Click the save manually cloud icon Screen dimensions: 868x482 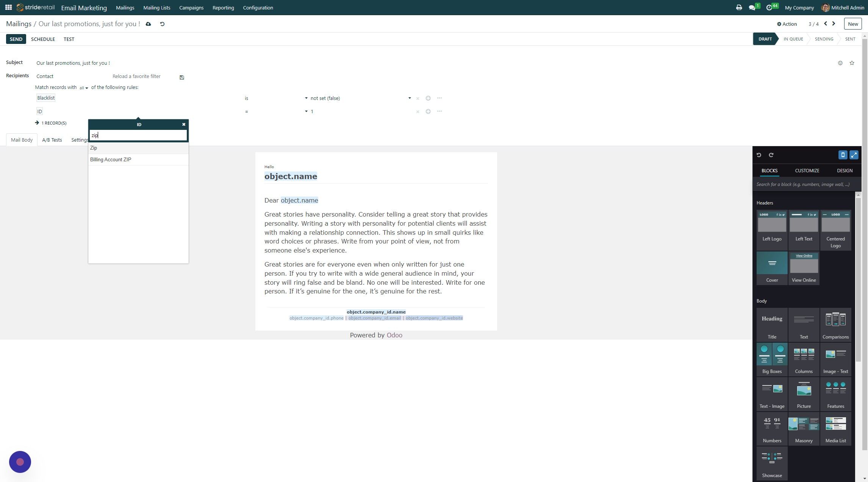pos(149,24)
